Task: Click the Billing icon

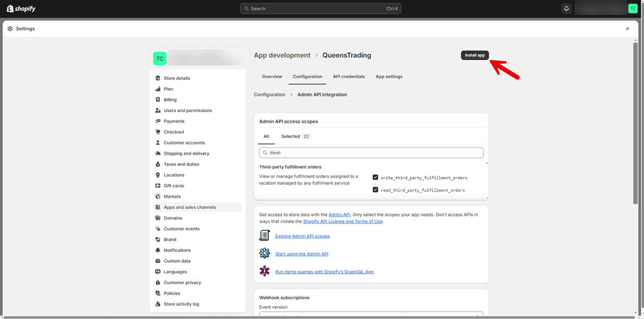Action: 158,99
